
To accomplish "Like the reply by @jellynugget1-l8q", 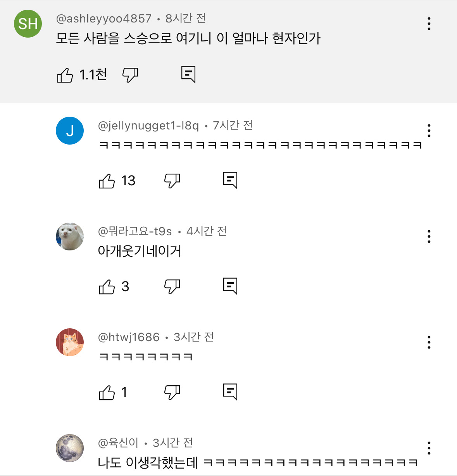I will [x=107, y=181].
